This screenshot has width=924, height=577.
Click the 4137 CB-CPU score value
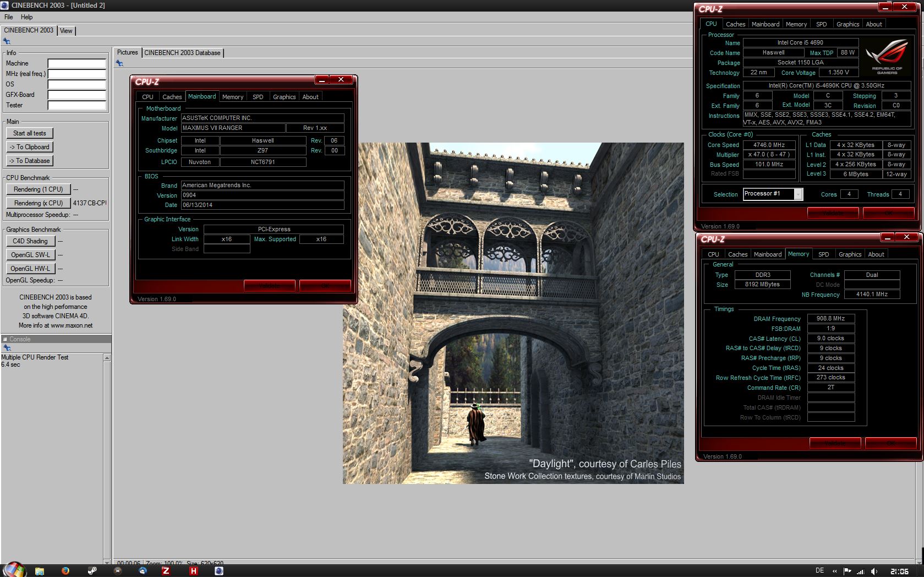(90, 203)
